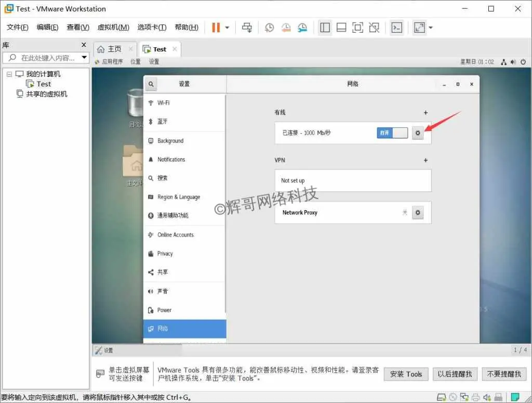The width and height of the screenshot is (532, 403).
Task: Select the Test VM in the library tree
Action: pos(44,84)
